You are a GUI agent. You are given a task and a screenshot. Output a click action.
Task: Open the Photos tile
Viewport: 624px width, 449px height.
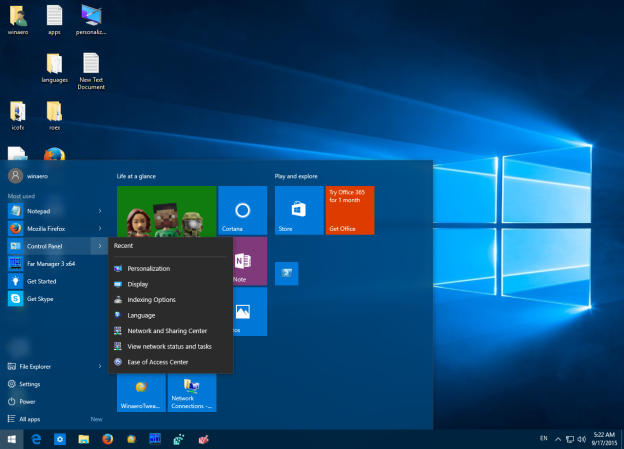[250, 312]
